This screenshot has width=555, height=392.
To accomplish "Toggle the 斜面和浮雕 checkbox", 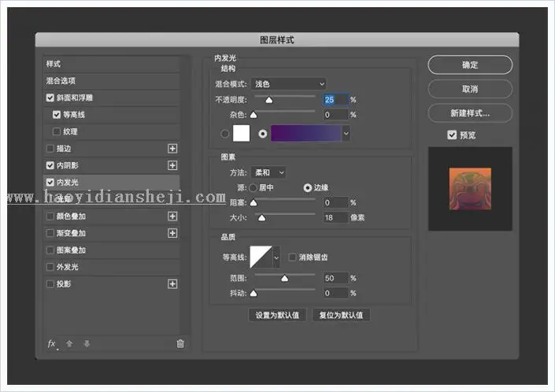I will click(50, 98).
